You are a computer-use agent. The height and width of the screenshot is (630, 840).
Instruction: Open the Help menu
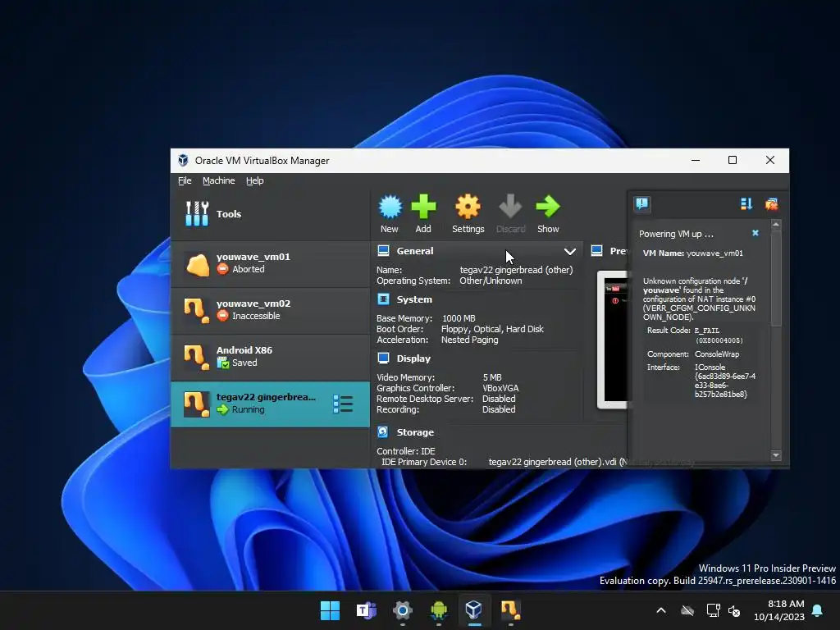[x=254, y=180]
